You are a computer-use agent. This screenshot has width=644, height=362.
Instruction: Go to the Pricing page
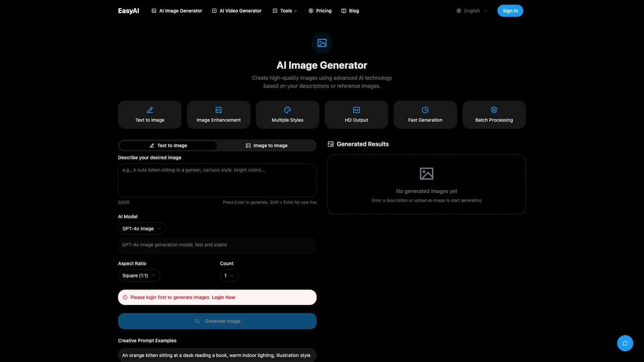pyautogui.click(x=320, y=11)
